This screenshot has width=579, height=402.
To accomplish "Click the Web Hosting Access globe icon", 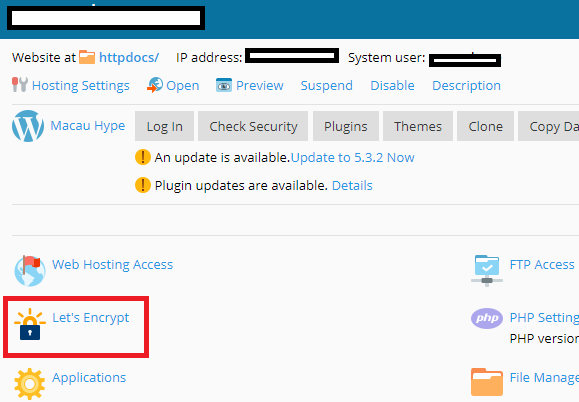I will click(x=30, y=271).
